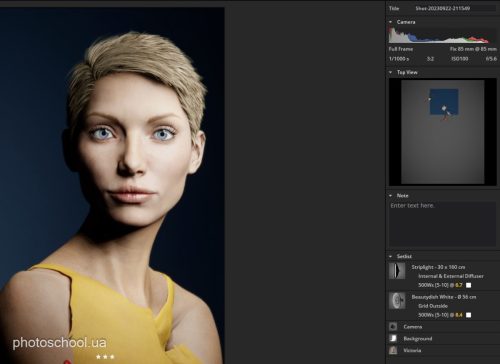Select the "Victoria" row label in Setlist

coord(412,350)
